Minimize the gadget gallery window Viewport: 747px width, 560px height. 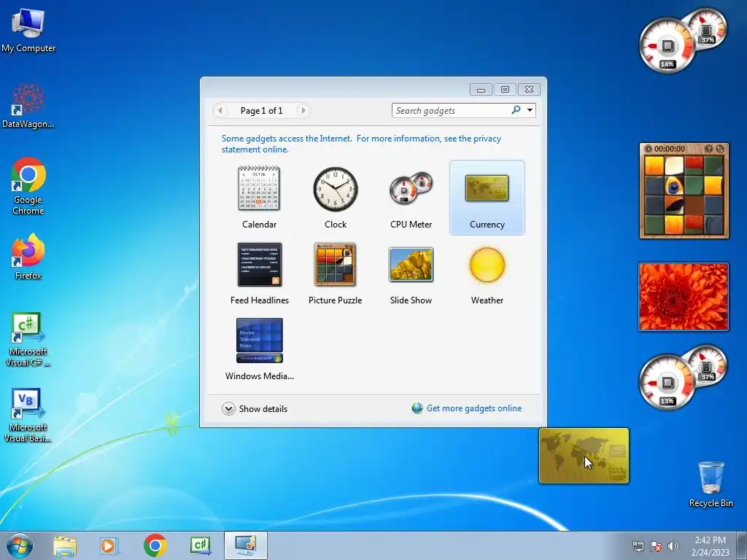(x=481, y=90)
